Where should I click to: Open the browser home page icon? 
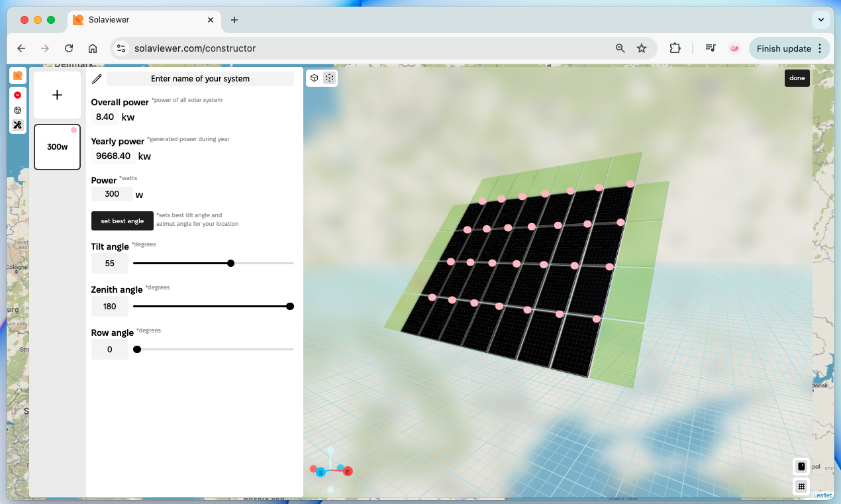(93, 48)
